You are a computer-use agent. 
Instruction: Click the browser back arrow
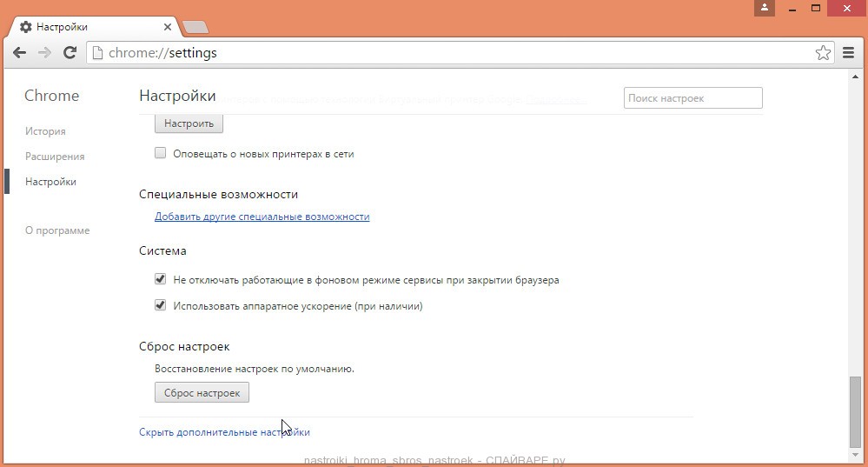19,53
